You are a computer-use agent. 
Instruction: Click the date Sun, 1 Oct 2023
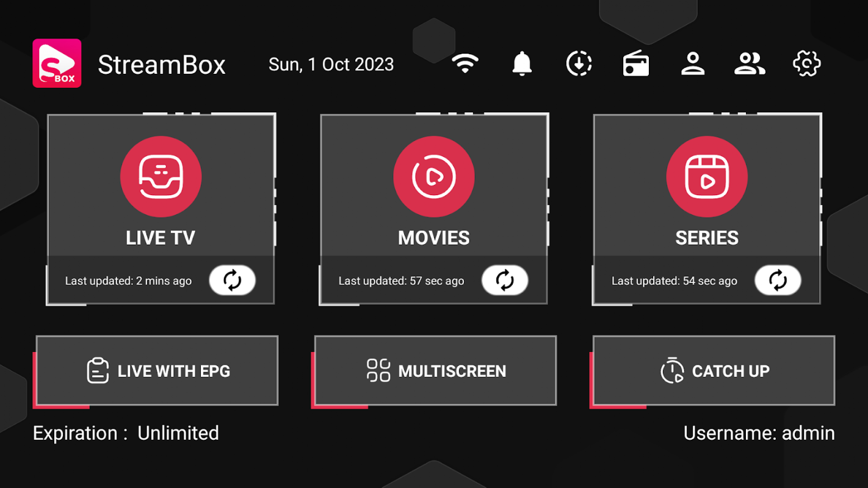point(331,65)
